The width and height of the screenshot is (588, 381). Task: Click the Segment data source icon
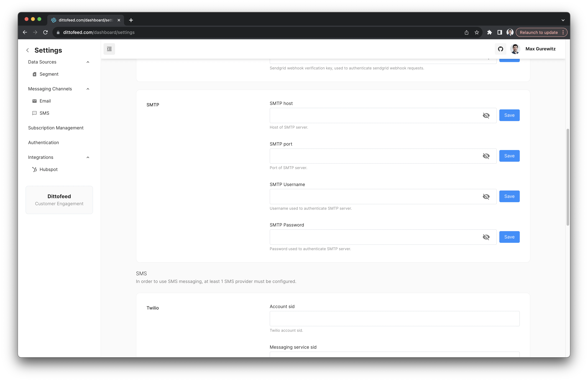(35, 74)
